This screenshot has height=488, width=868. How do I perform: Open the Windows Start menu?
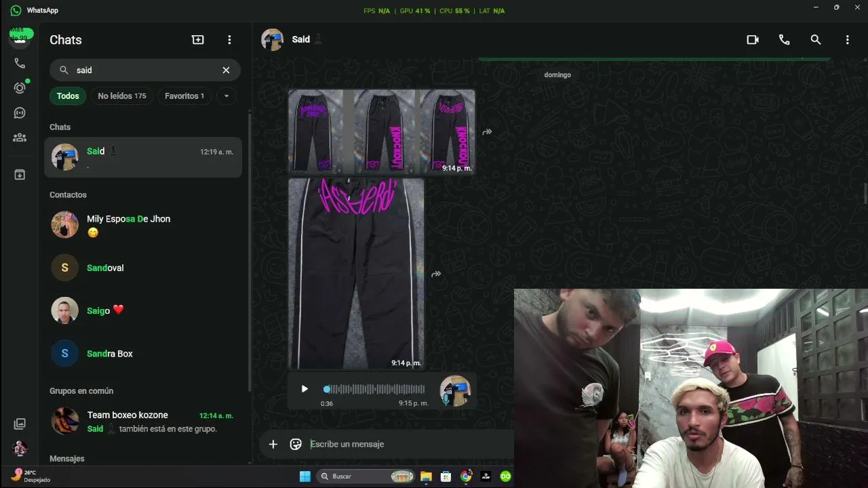(305, 476)
